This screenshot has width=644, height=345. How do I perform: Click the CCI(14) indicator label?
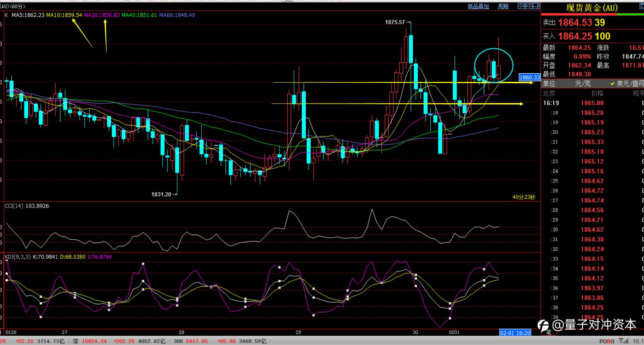click(x=14, y=206)
